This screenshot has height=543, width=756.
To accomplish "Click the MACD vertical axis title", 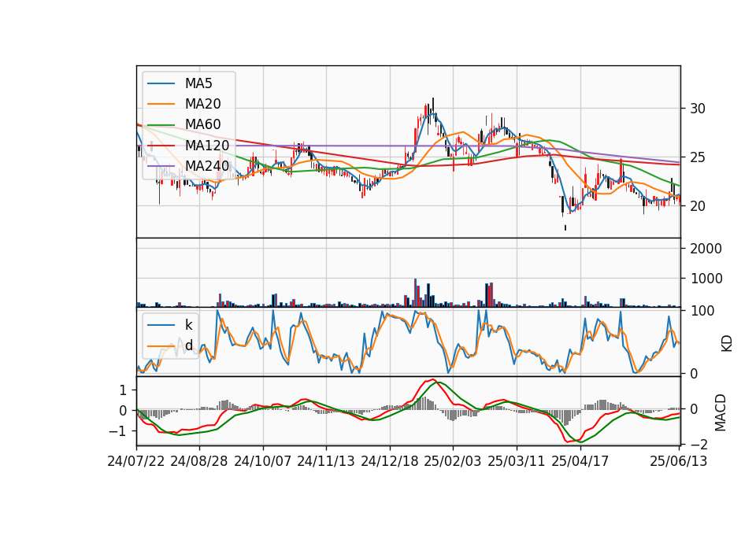I will 721,412.
